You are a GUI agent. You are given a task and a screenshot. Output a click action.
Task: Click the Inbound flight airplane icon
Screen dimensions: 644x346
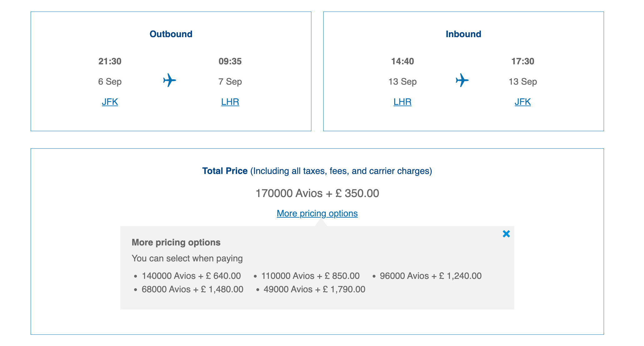462,80
